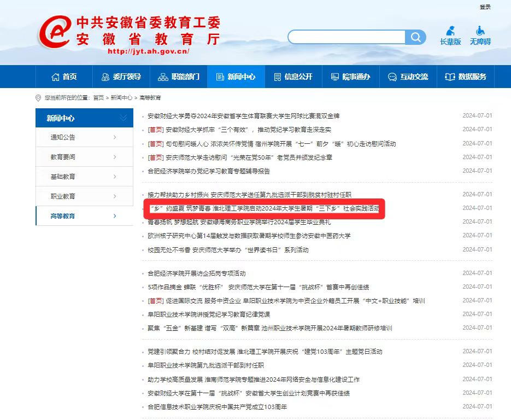Click the 登录 login link
Screen dimensions: 511x420
(x=485, y=7)
